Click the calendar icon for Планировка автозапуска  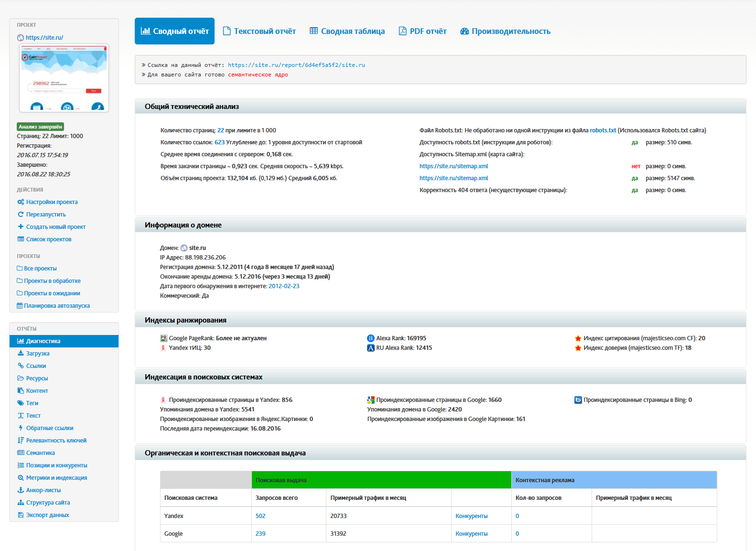click(20, 306)
